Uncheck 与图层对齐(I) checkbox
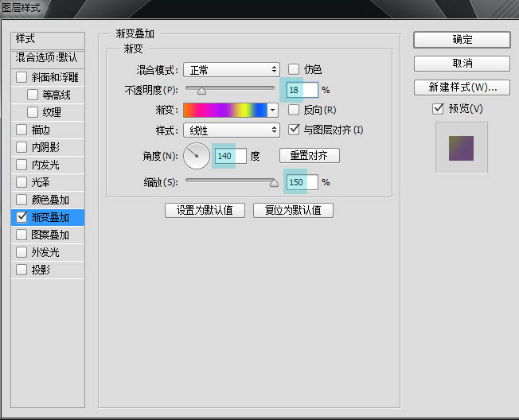The image size is (519, 420). pyautogui.click(x=294, y=130)
